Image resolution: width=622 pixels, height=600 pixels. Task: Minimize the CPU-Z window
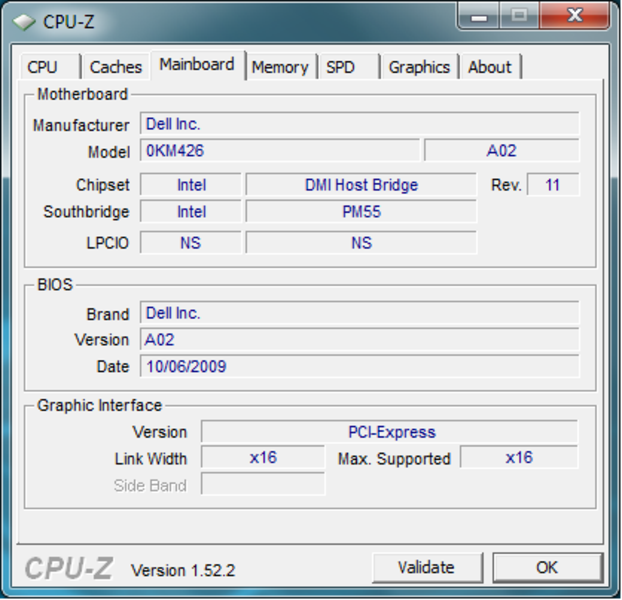point(479,17)
